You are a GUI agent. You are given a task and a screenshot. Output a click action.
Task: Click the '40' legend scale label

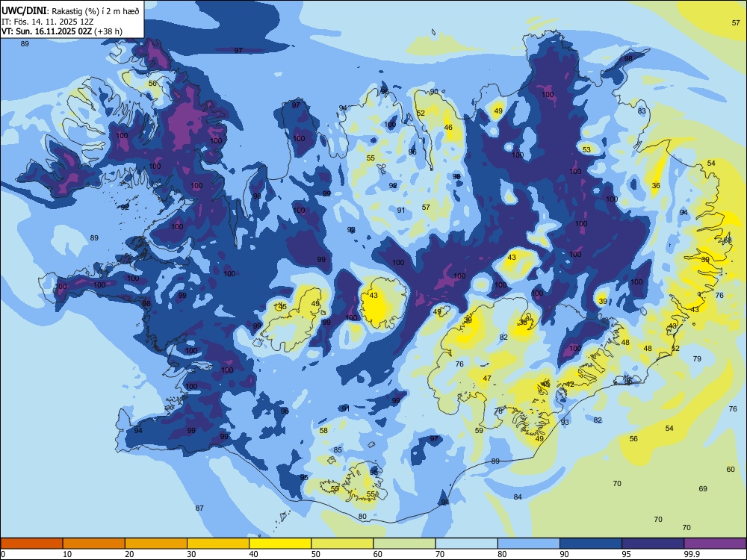[x=253, y=554]
